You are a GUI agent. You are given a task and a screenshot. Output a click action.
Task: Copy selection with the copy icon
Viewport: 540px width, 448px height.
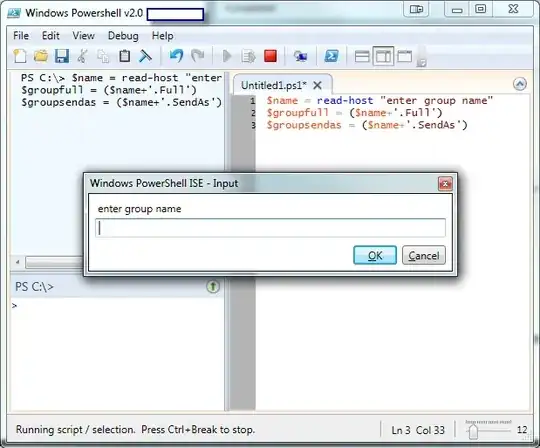point(103,56)
